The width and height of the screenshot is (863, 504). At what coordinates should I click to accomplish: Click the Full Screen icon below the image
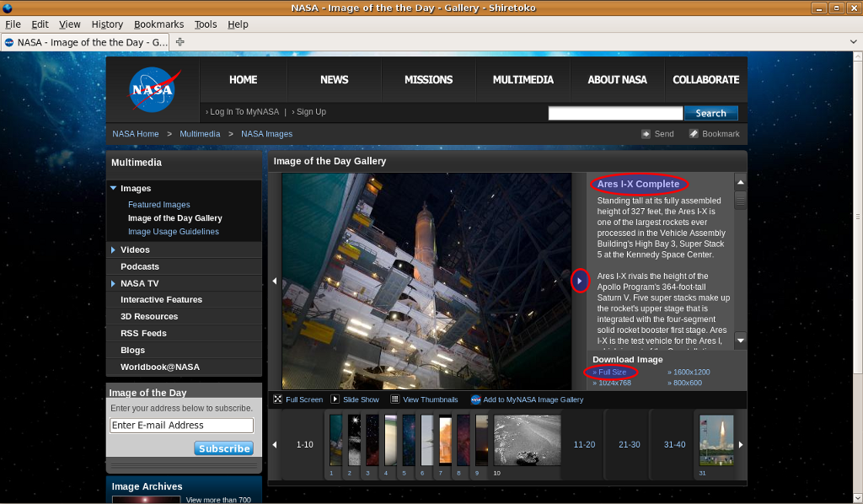click(278, 399)
